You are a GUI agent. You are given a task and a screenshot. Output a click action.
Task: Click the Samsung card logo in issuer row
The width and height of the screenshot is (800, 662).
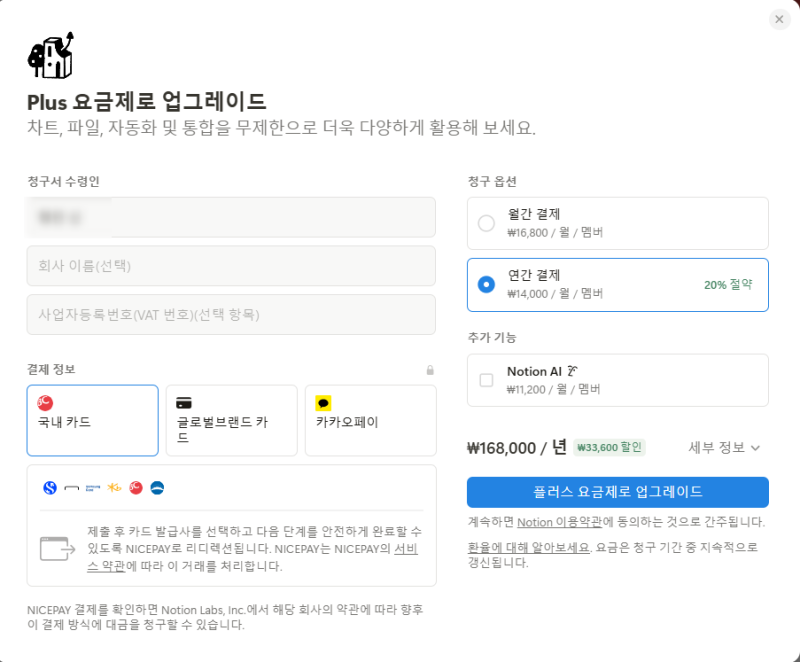point(93,488)
